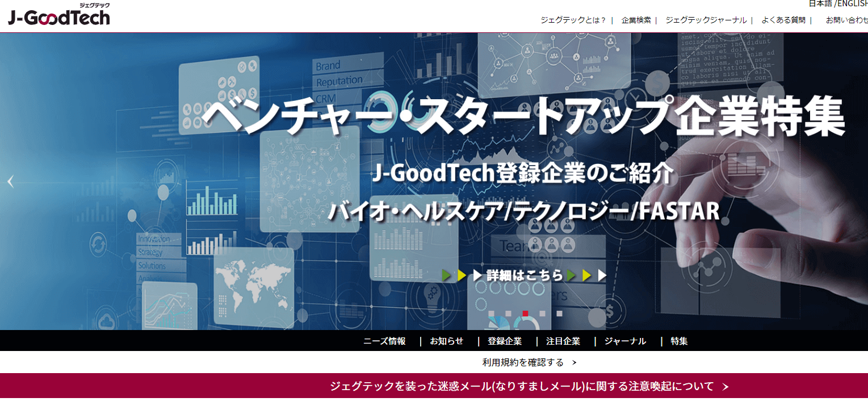Select the 日本語 language option

(x=820, y=4)
